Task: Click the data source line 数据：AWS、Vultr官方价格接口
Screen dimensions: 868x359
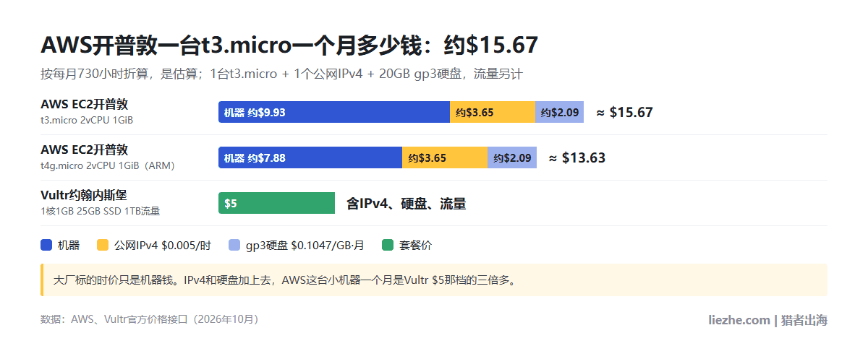Action: point(150,319)
